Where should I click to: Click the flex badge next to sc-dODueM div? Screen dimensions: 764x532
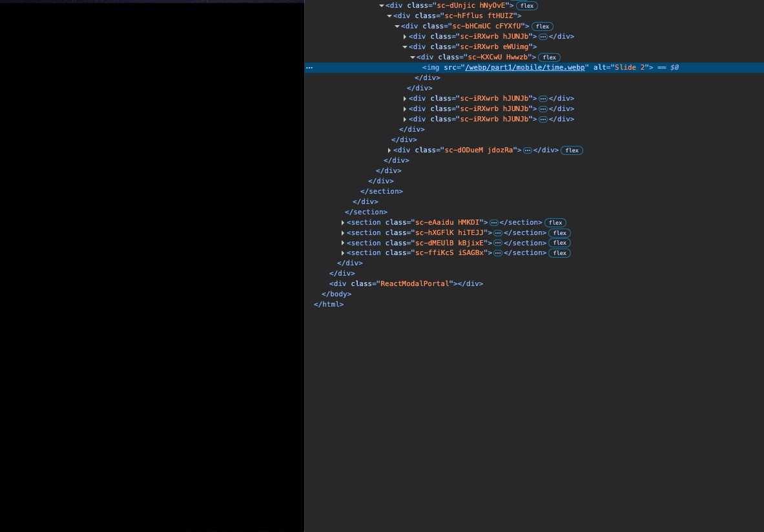click(x=572, y=150)
